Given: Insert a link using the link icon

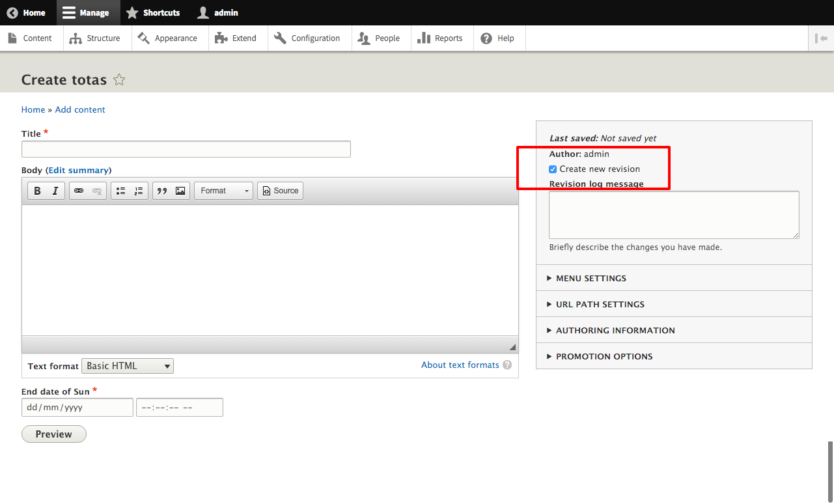Looking at the screenshot, I should click(x=79, y=190).
